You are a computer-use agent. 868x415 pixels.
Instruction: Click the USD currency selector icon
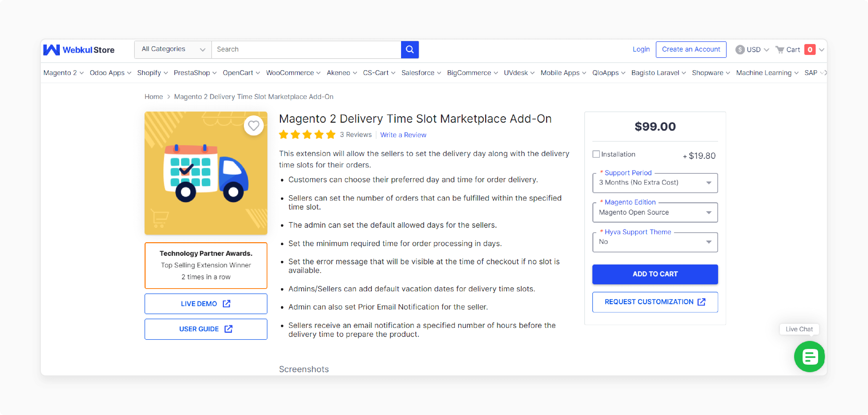click(740, 49)
